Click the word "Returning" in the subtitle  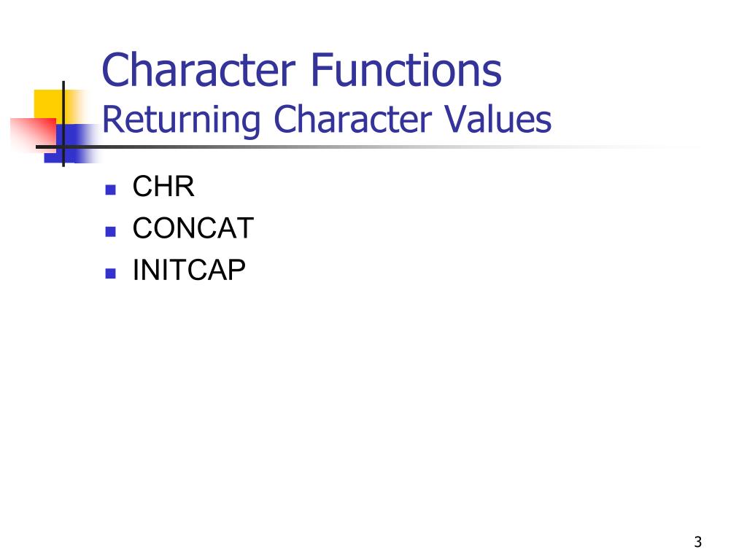[x=182, y=120]
